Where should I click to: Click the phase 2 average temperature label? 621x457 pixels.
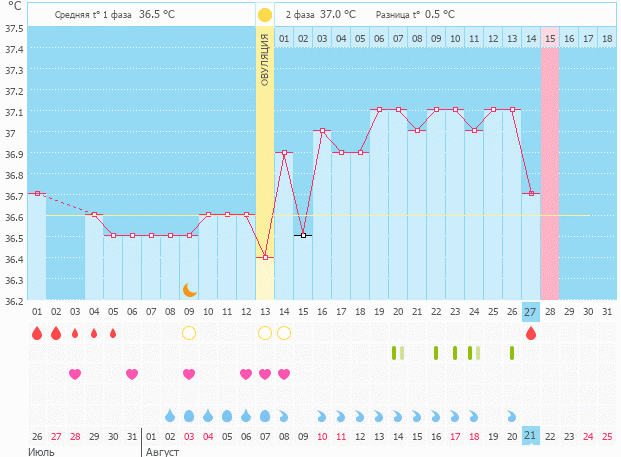pyautogui.click(x=320, y=15)
